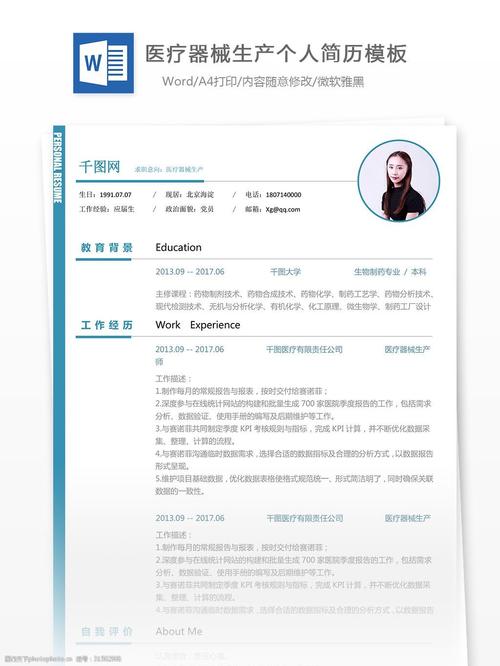This screenshot has height=666, width=500.
Task: Click the title 医疗器械生产个人简历模板
Action: click(x=276, y=54)
